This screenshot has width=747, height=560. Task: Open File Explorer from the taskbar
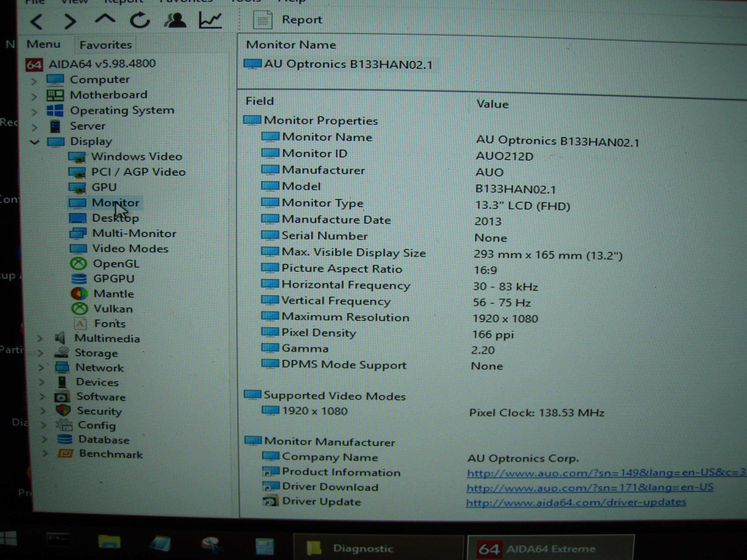109,542
